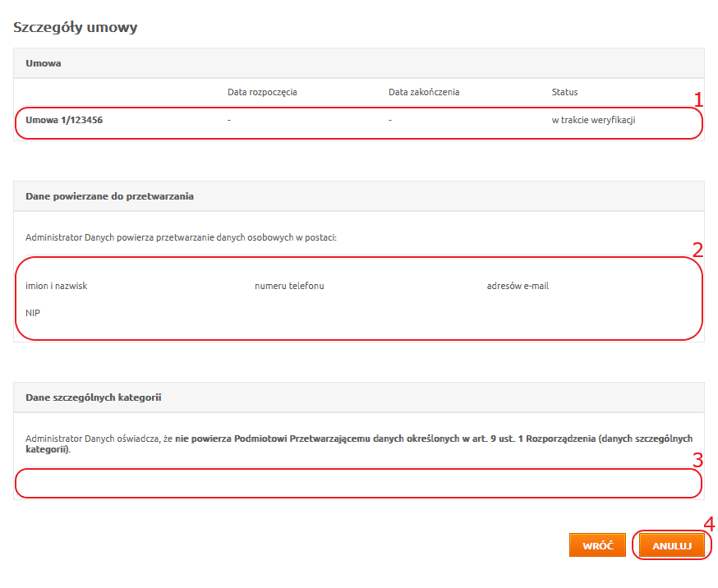Click 'Dane szczególnych kategorii' section header
The image size is (718, 588).
(x=94, y=397)
